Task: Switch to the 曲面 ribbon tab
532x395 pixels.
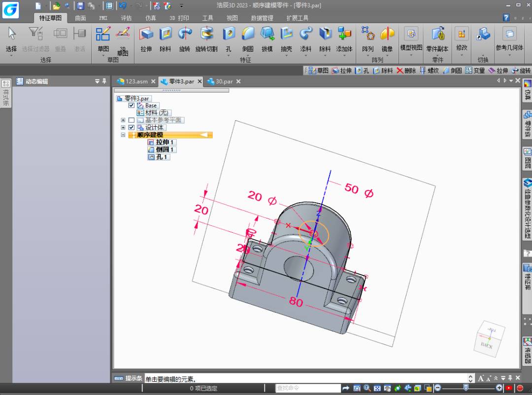Action: coord(80,18)
